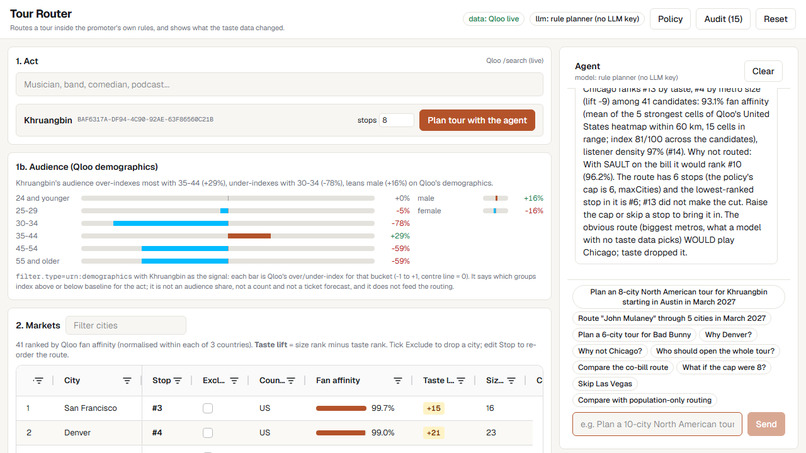
Task: Click the 'Qloo /search (live)' label
Action: point(515,61)
